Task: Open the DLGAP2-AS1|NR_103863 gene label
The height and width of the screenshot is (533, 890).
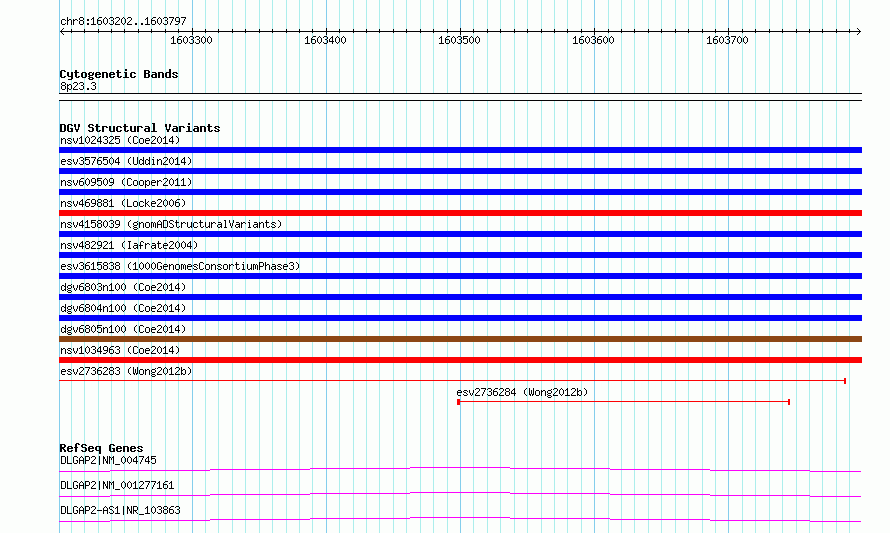Action: pos(120,510)
